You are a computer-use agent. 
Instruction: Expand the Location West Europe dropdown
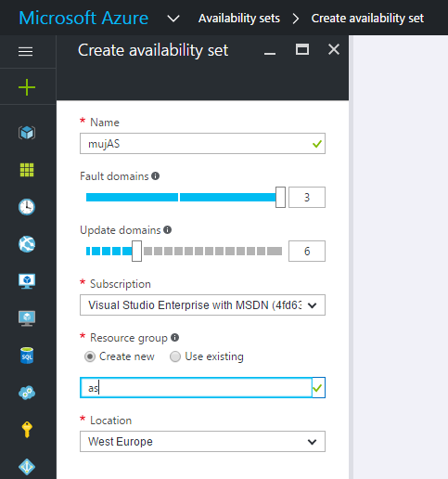point(202,442)
